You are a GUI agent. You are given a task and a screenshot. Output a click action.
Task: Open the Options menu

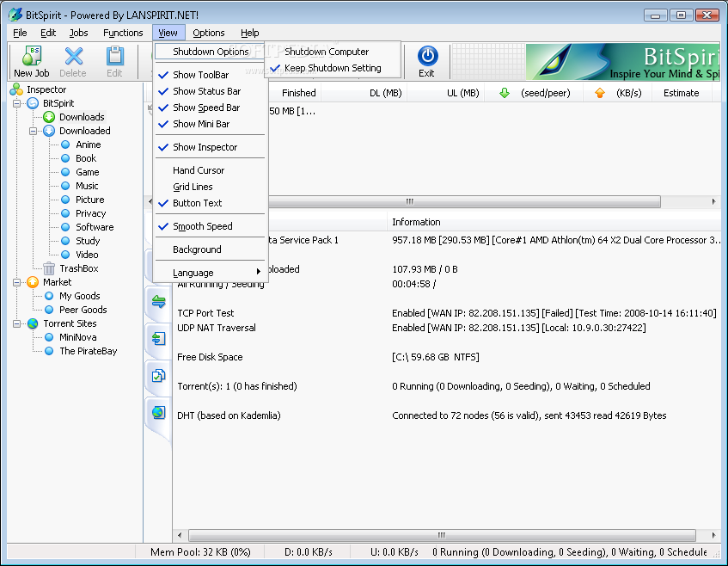pyautogui.click(x=209, y=33)
